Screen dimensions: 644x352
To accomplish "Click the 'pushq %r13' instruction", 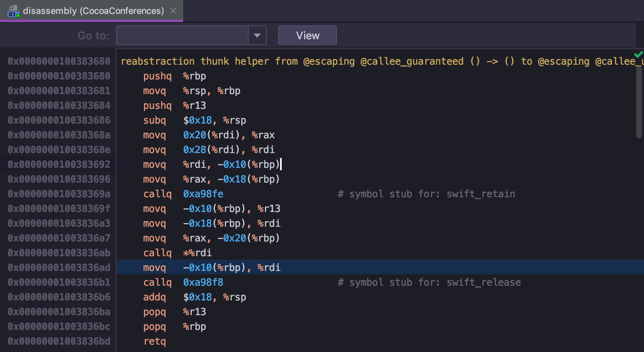I will (x=175, y=106).
